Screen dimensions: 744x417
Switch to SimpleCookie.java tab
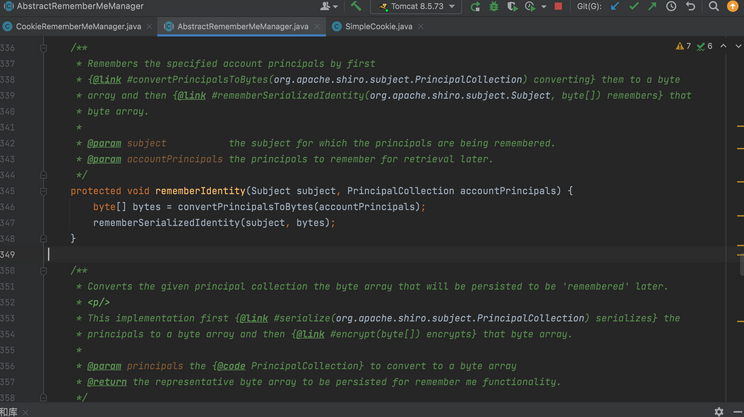tap(378, 27)
